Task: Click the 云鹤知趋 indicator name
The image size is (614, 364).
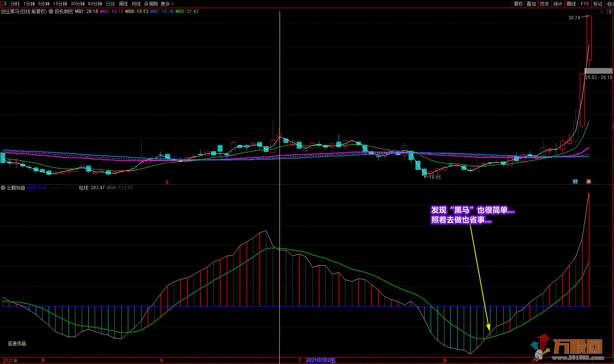Action: [x=16, y=188]
